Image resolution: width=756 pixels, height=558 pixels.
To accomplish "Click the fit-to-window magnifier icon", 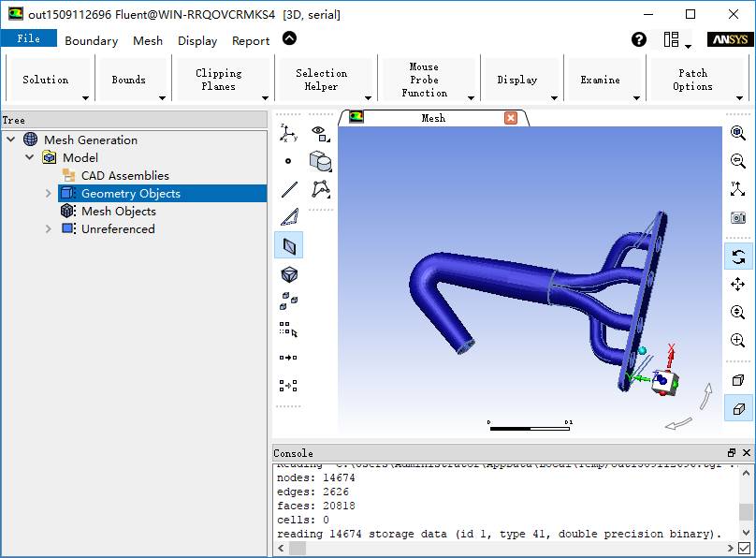I will (737, 134).
